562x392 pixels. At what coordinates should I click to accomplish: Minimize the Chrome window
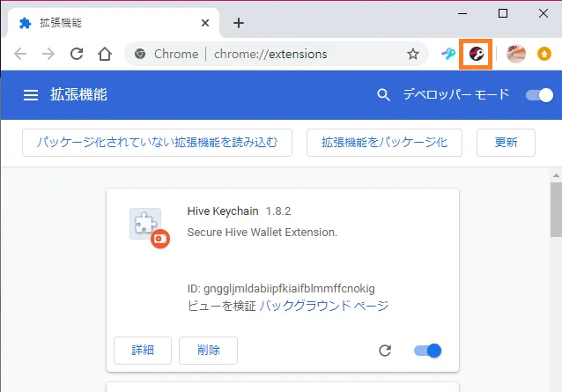462,13
